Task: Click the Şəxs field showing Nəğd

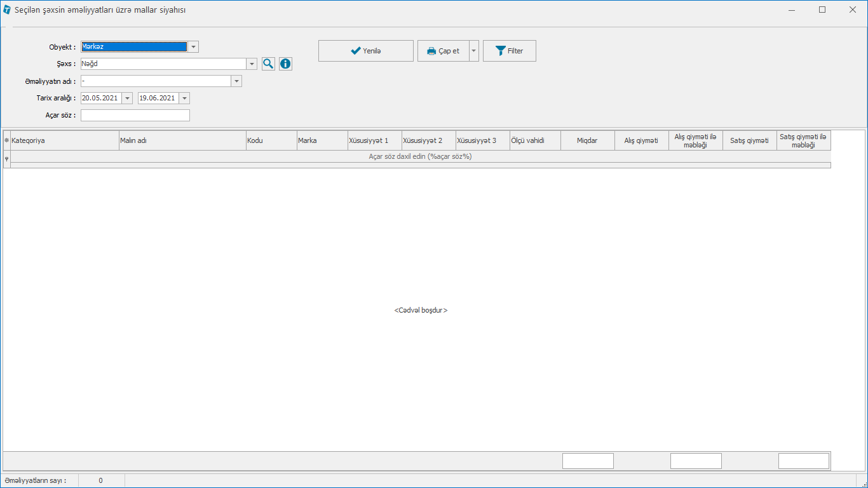Action: click(x=163, y=64)
